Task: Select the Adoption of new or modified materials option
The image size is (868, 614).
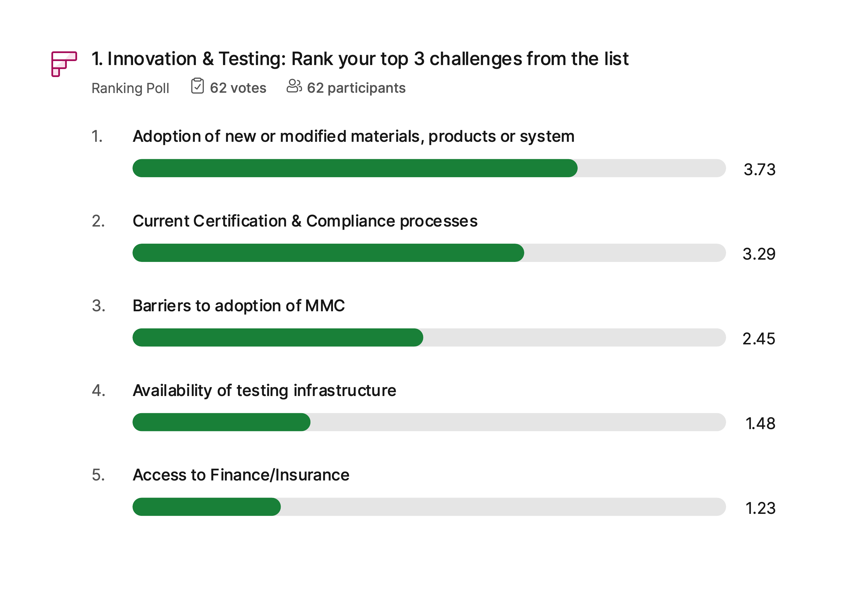Action: [353, 136]
